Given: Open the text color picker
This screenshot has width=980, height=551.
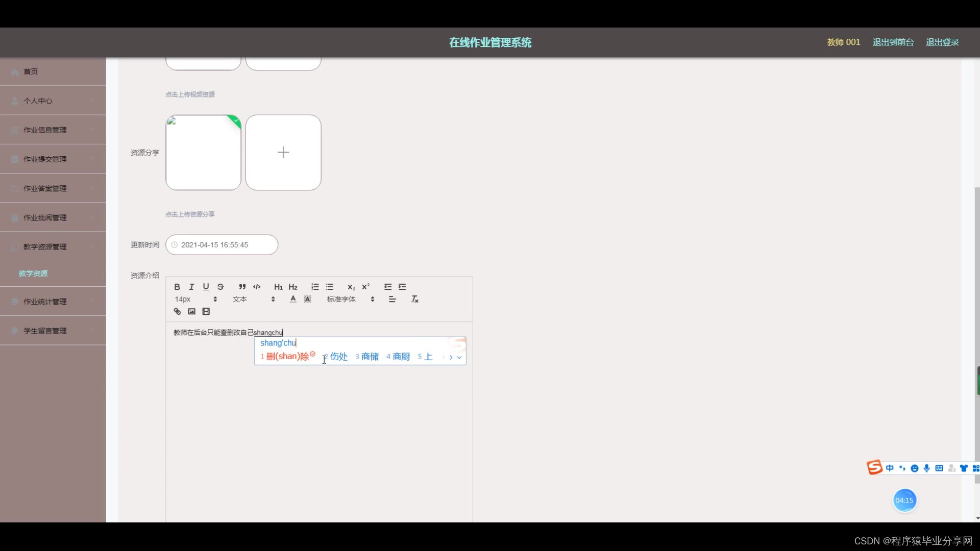Looking at the screenshot, I should tap(293, 299).
